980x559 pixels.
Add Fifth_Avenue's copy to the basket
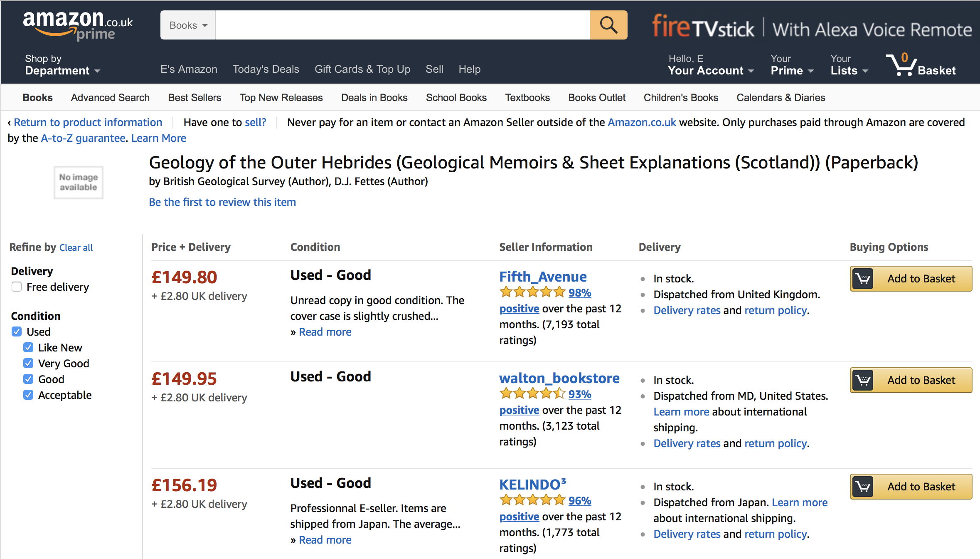[911, 278]
